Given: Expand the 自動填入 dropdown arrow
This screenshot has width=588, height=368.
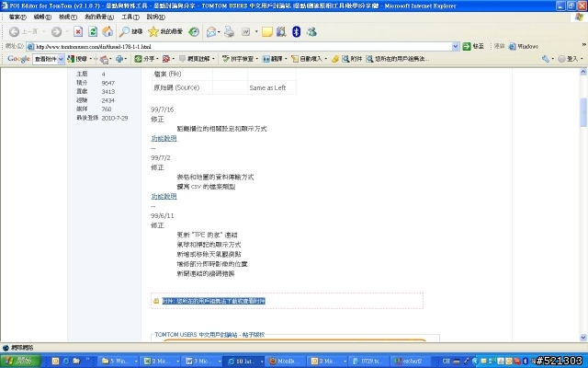Looking at the screenshot, I should [325, 59].
